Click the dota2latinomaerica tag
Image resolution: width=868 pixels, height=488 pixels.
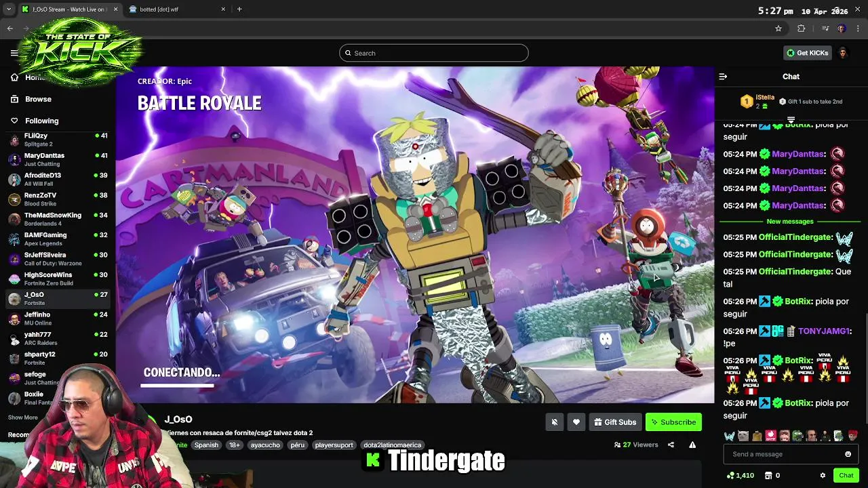(393, 445)
